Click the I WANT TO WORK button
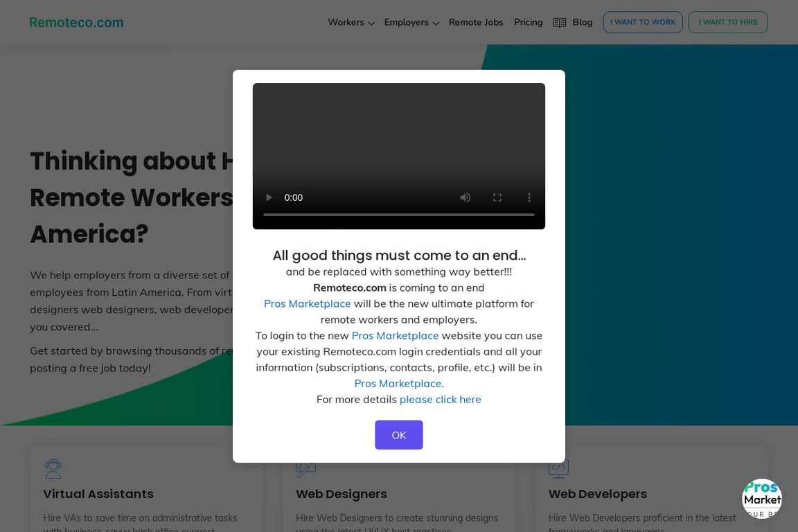Image resolution: width=798 pixels, height=532 pixels. point(643,22)
